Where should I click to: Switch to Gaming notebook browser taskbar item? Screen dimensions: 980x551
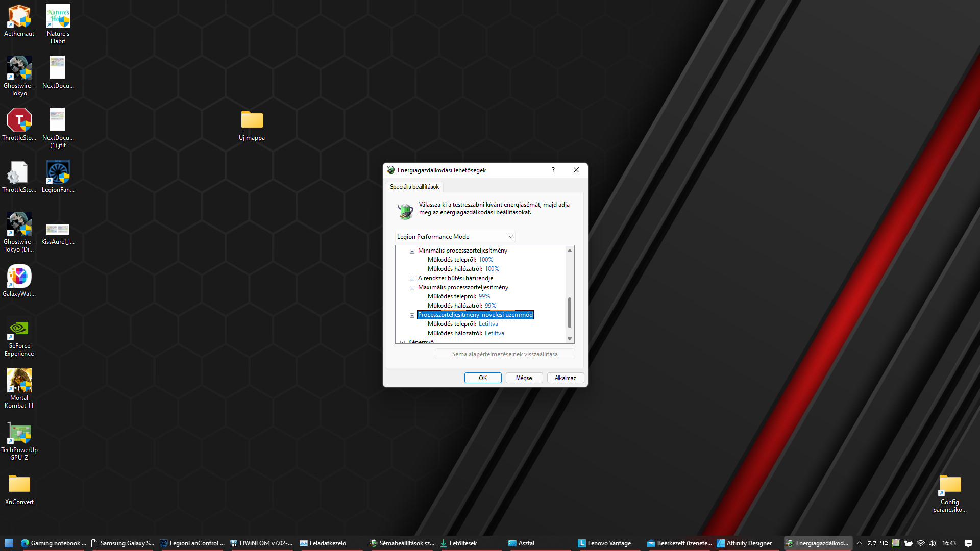[x=54, y=543]
